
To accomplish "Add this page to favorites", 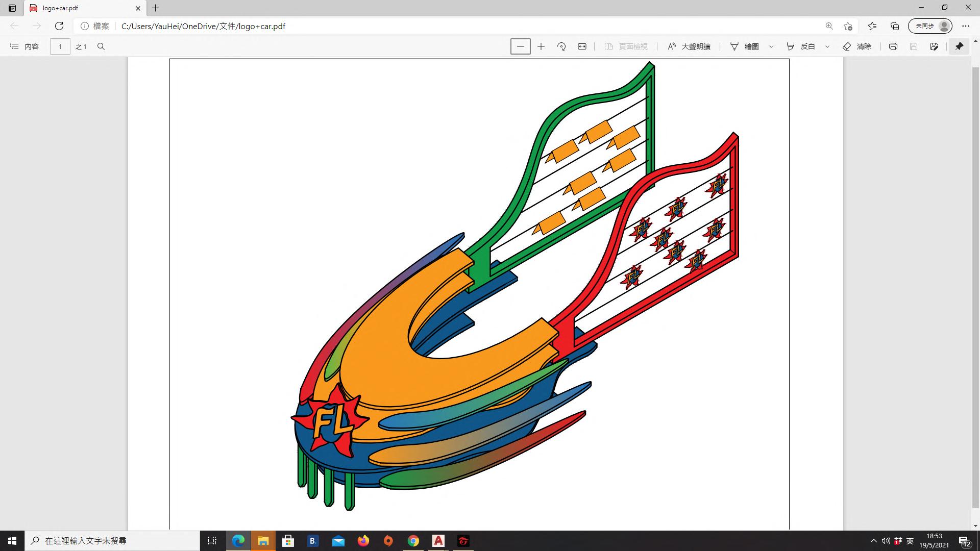I will [848, 26].
